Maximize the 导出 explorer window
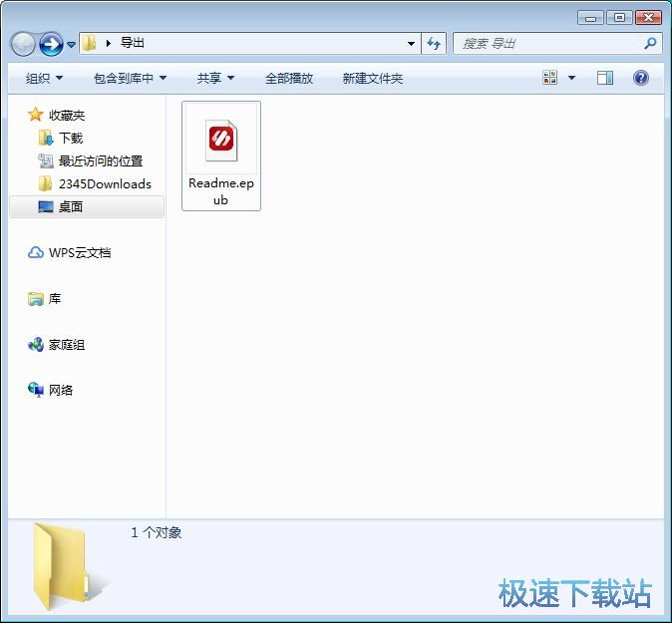The image size is (672, 623). [x=619, y=18]
